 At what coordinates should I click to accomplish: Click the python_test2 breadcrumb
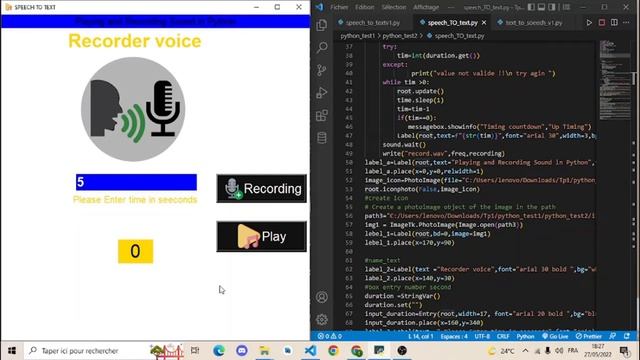tap(400, 36)
